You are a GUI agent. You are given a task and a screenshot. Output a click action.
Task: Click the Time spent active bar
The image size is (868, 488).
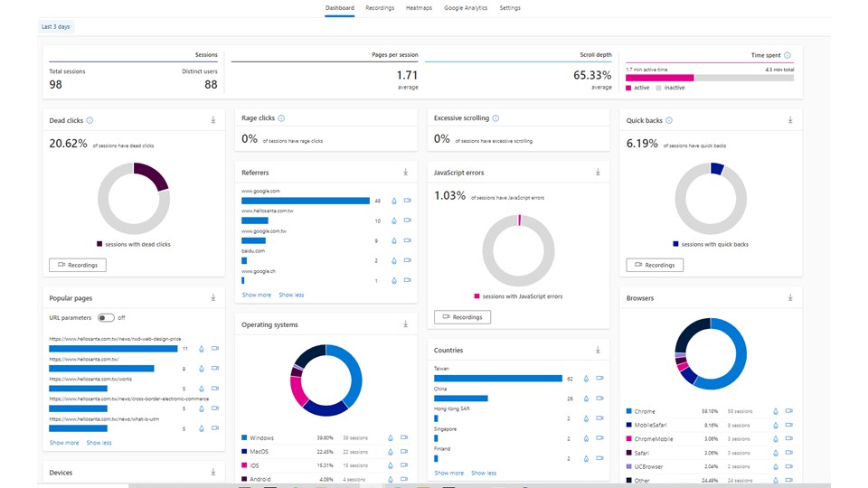[660, 78]
